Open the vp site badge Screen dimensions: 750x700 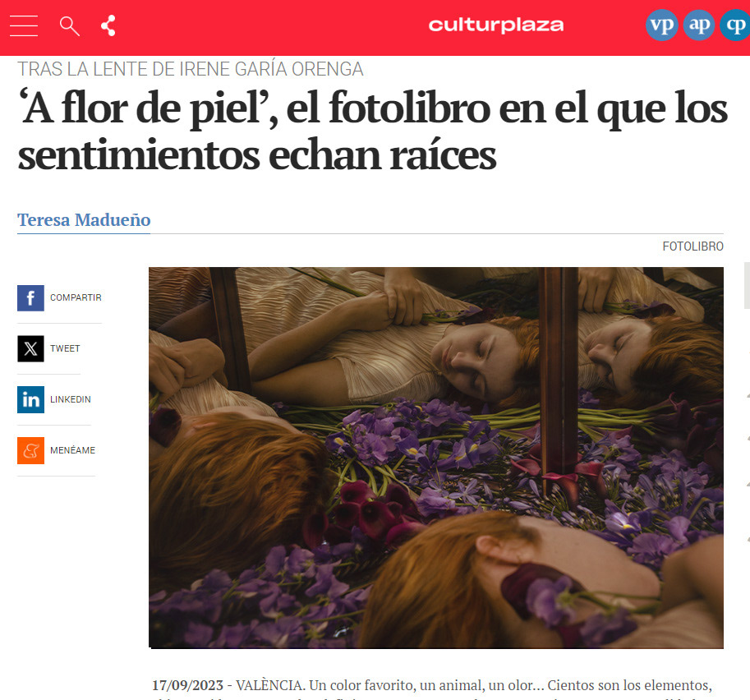point(661,25)
